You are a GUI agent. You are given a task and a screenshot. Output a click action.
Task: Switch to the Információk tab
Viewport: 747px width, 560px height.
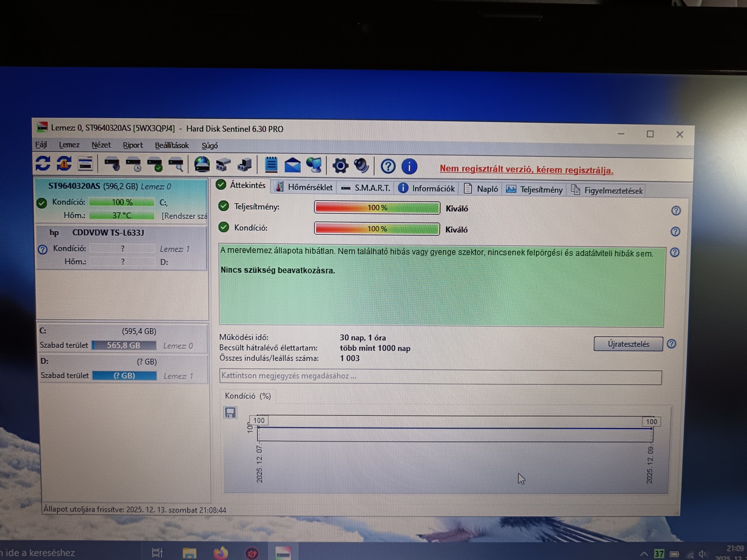point(427,188)
